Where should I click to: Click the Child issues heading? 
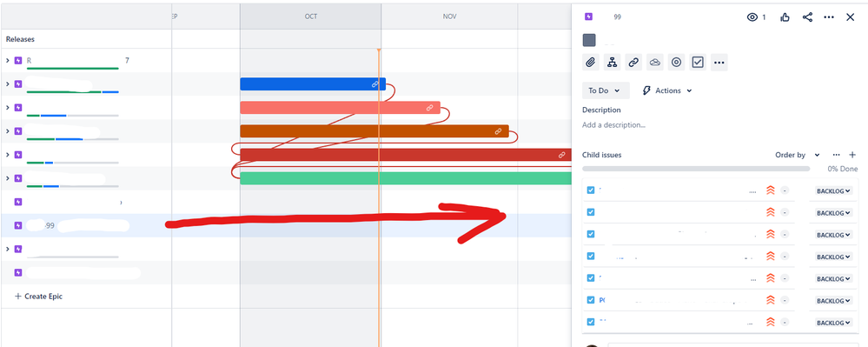[602, 155]
